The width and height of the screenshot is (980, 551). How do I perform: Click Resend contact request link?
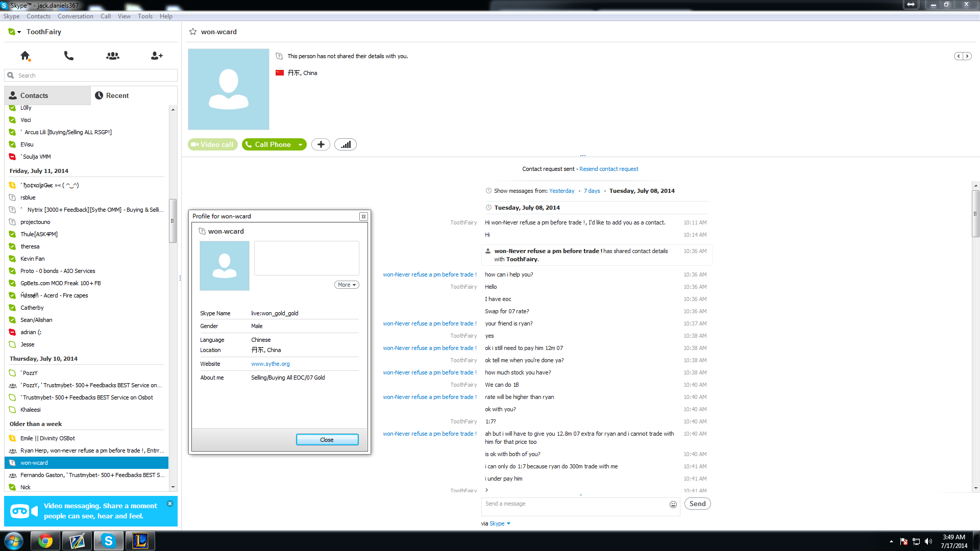tap(608, 169)
